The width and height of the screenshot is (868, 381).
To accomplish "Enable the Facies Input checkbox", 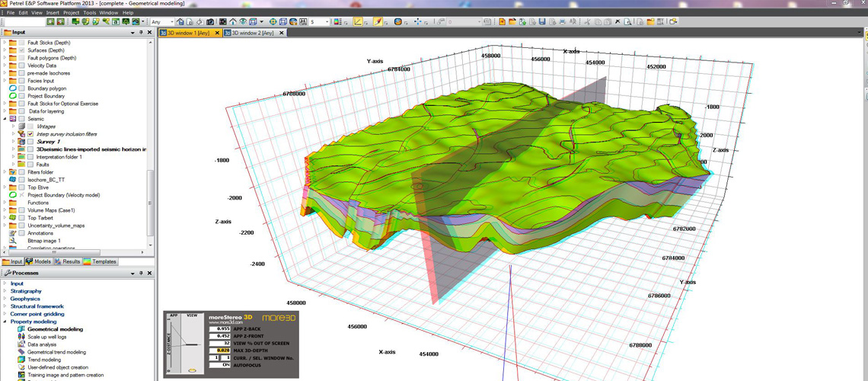I will pos(21,80).
